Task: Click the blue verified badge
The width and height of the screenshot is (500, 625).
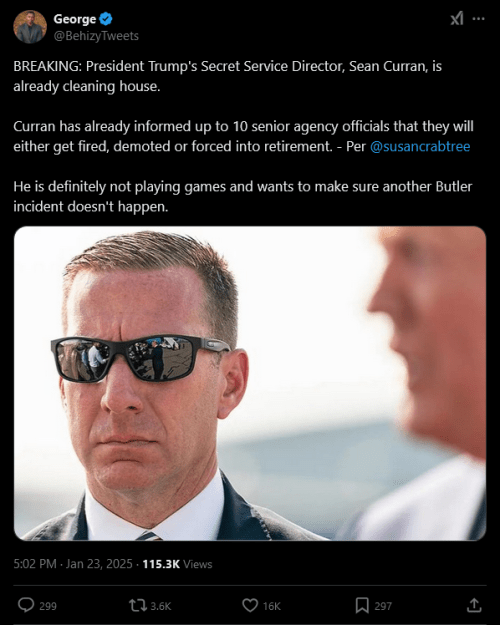Action: click(x=106, y=19)
